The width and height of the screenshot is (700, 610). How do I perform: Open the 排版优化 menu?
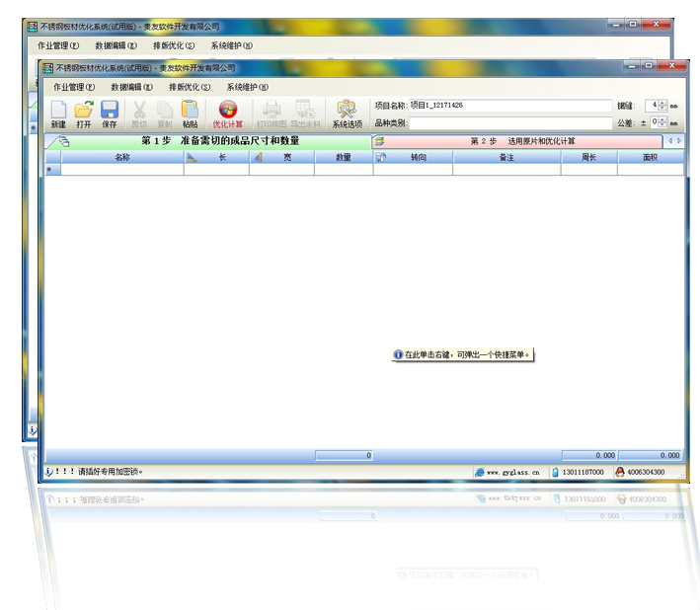[x=190, y=87]
